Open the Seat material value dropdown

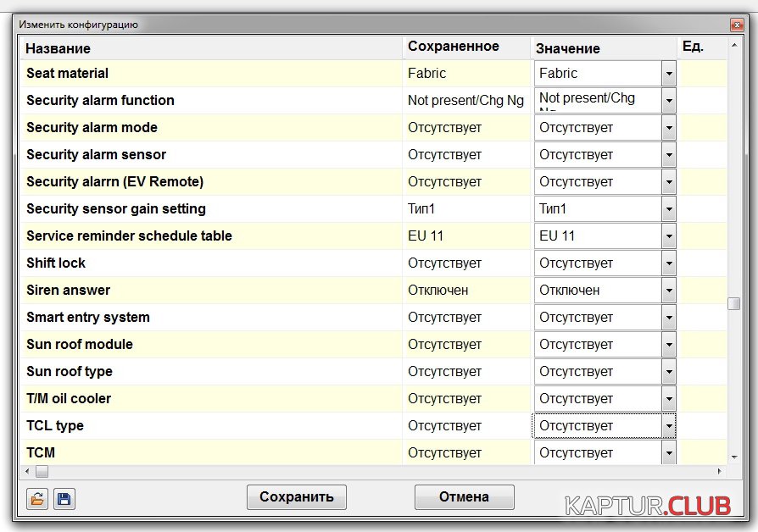pyautogui.click(x=669, y=74)
